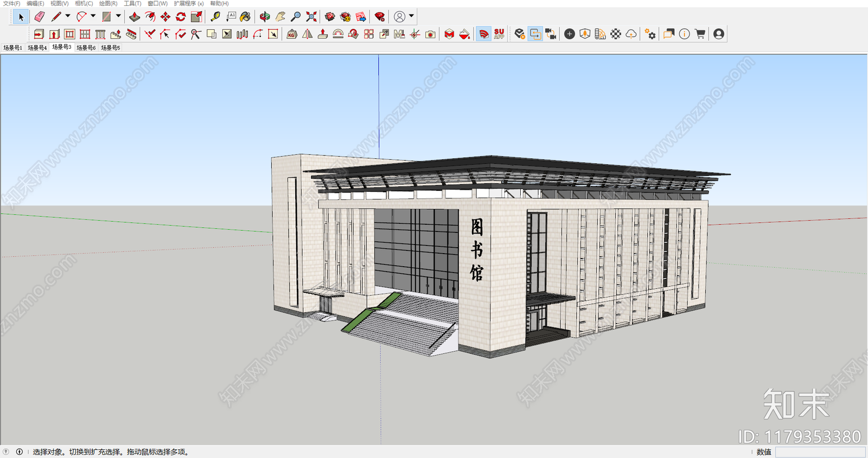Screen dimensions: 868x458
Task: Activate the Push/Pull tool
Action: pyautogui.click(x=135, y=17)
